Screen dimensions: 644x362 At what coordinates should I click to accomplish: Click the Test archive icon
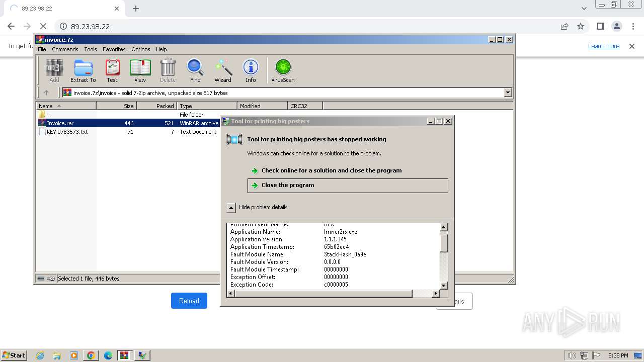coord(112,70)
